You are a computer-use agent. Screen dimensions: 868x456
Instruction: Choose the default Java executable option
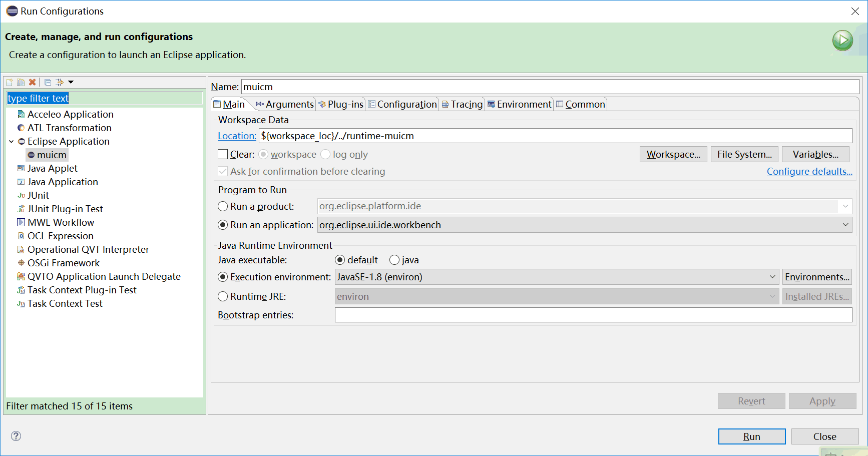pyautogui.click(x=340, y=260)
